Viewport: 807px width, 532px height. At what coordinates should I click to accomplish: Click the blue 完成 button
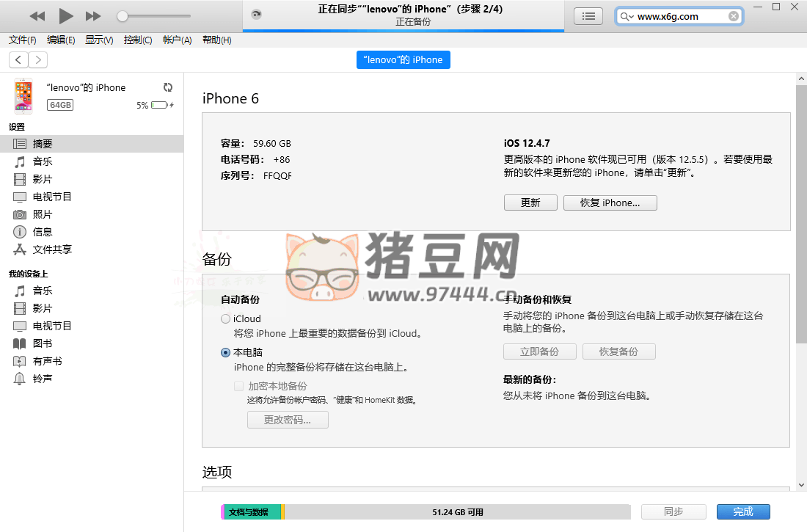point(743,512)
